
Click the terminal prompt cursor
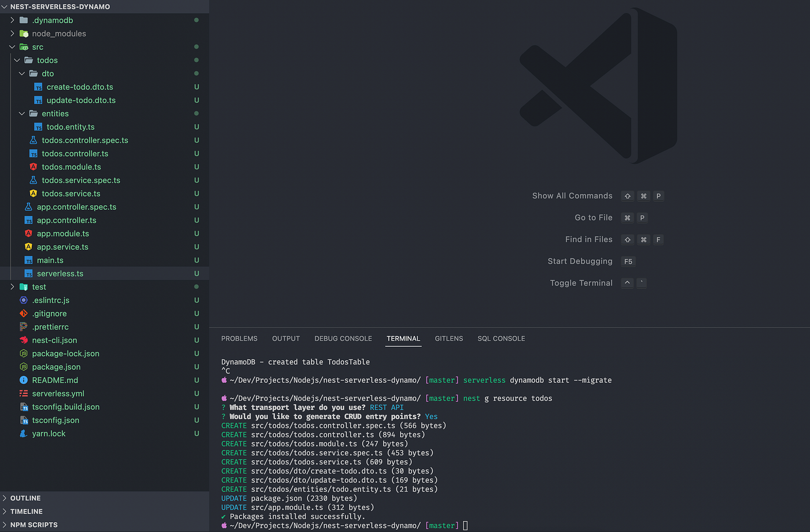(x=465, y=526)
